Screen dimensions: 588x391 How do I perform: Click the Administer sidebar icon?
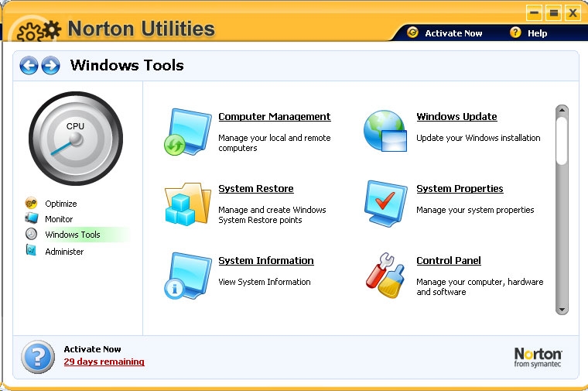pyautogui.click(x=31, y=250)
